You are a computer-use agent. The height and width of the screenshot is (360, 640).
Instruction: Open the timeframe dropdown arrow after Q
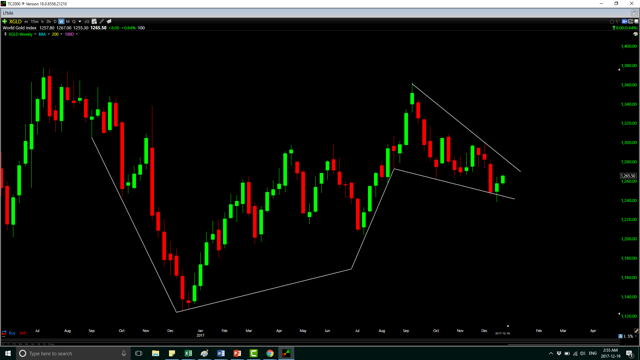(x=80, y=21)
